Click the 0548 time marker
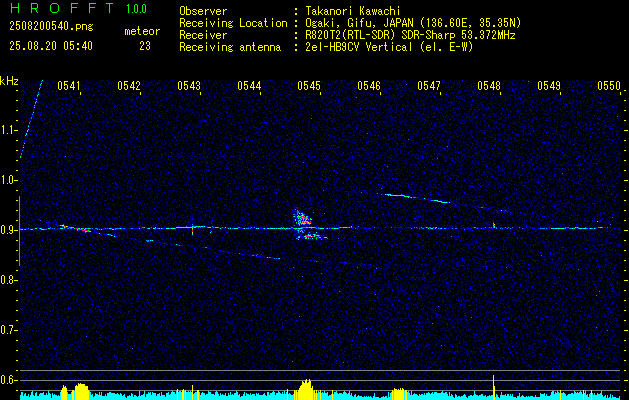The width and height of the screenshot is (629, 400). (x=489, y=85)
